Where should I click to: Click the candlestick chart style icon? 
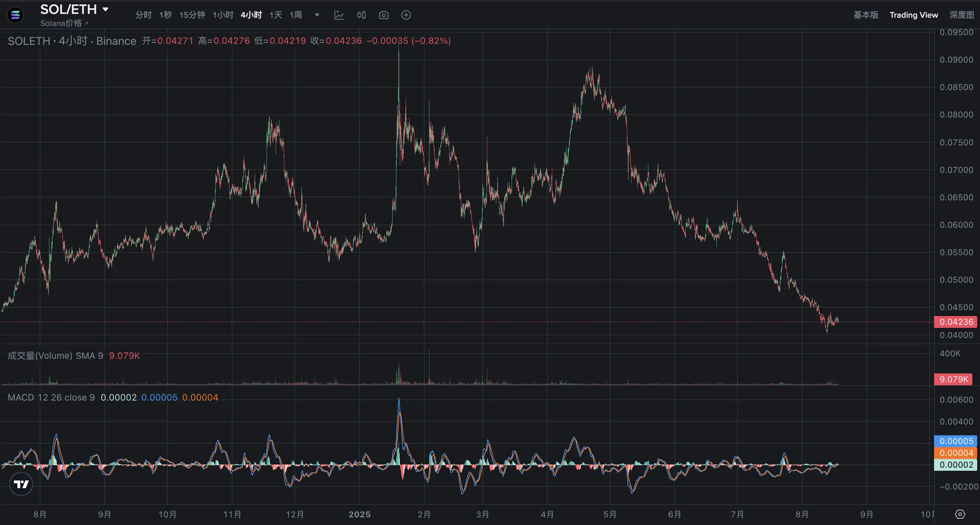[362, 15]
